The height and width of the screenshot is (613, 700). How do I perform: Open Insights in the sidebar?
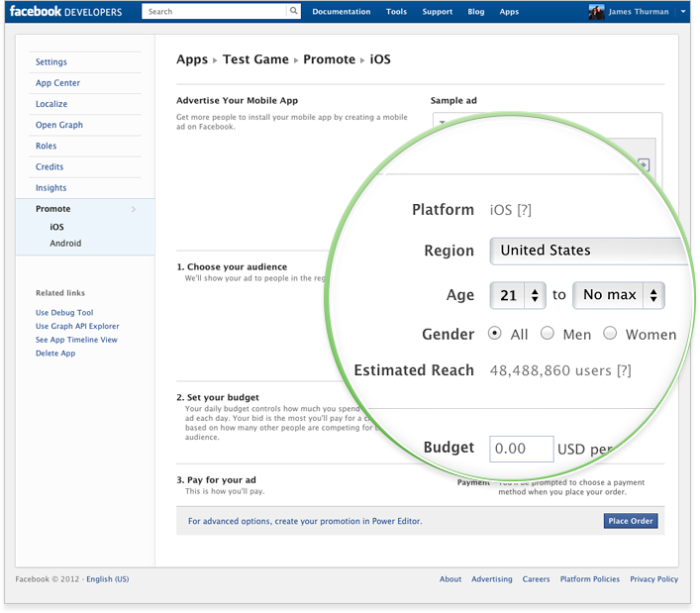tap(50, 188)
